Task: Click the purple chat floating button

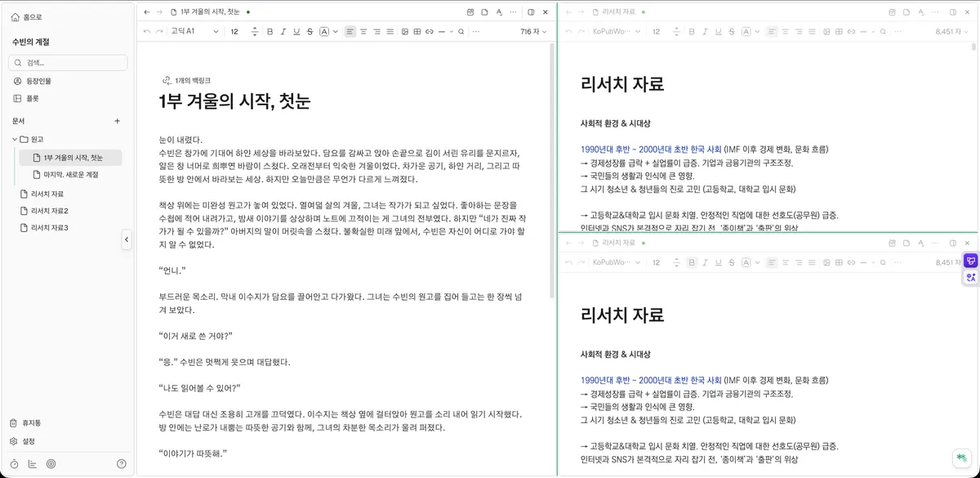Action: [971, 261]
